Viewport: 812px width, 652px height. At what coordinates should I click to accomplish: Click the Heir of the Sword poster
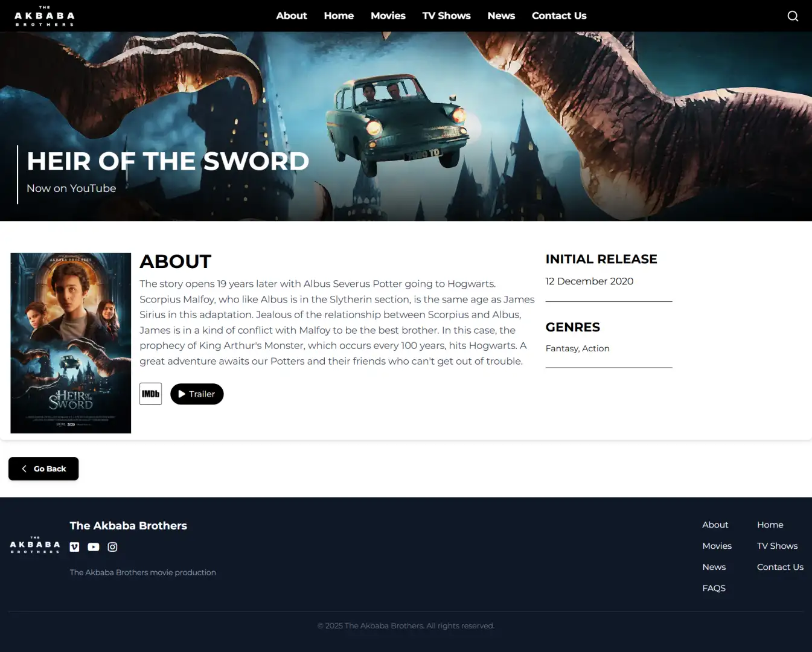[x=71, y=343]
